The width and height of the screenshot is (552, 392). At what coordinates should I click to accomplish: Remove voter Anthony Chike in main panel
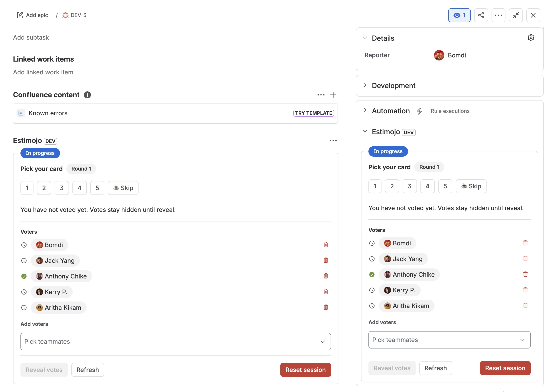pyautogui.click(x=325, y=276)
